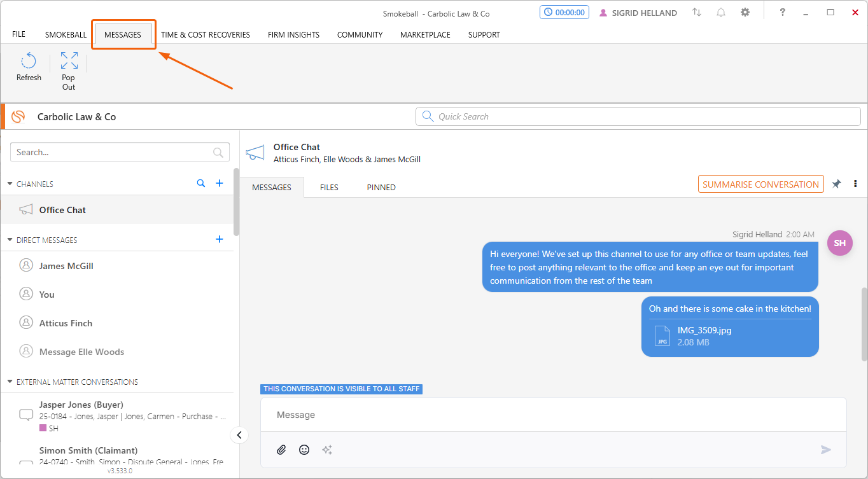Click the 'Hi everyone!' welcome message bubble
The height and width of the screenshot is (479, 868).
coord(650,267)
